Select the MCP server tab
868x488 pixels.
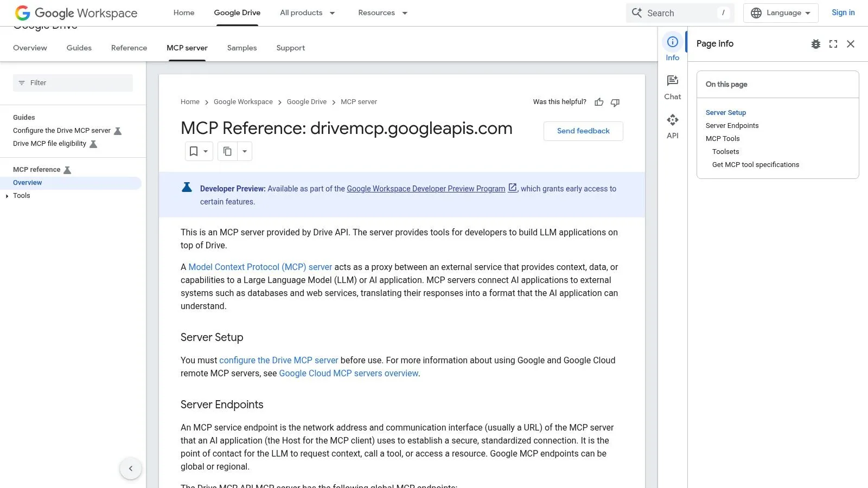187,48
